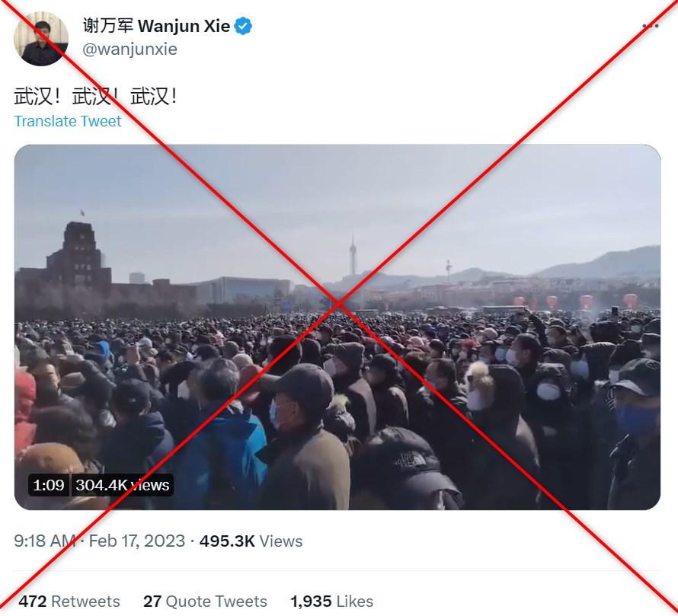
Task: Open the 27 Quote Tweets list
Action: tap(205, 602)
